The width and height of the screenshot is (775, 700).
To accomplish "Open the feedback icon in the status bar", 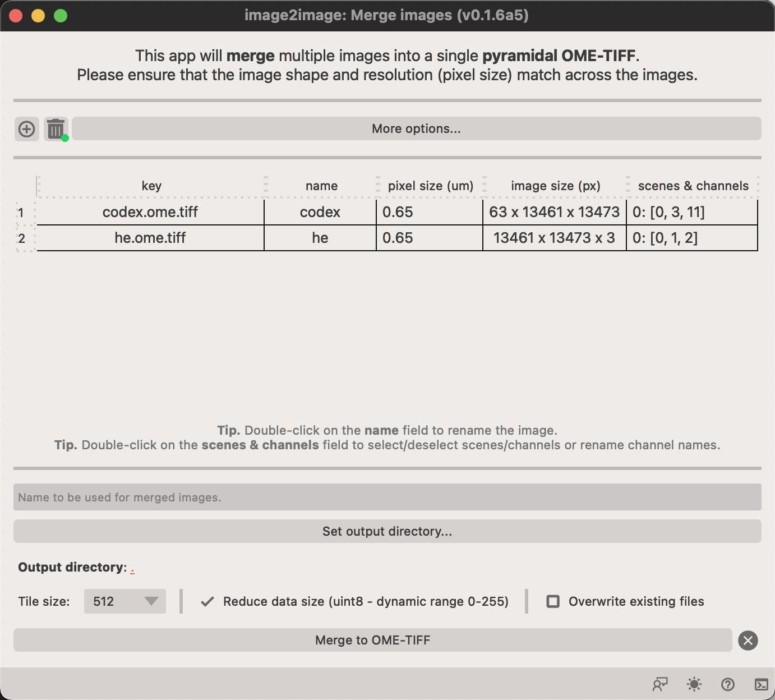I will (660, 684).
